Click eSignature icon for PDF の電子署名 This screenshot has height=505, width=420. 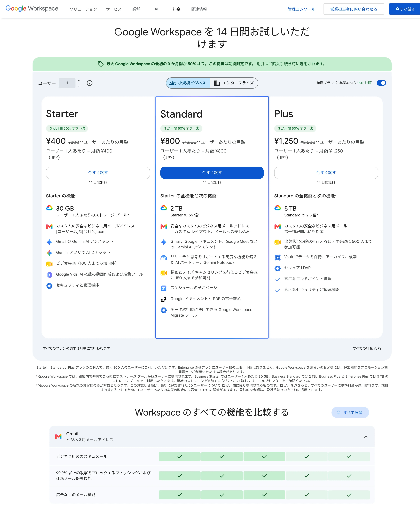[164, 299]
